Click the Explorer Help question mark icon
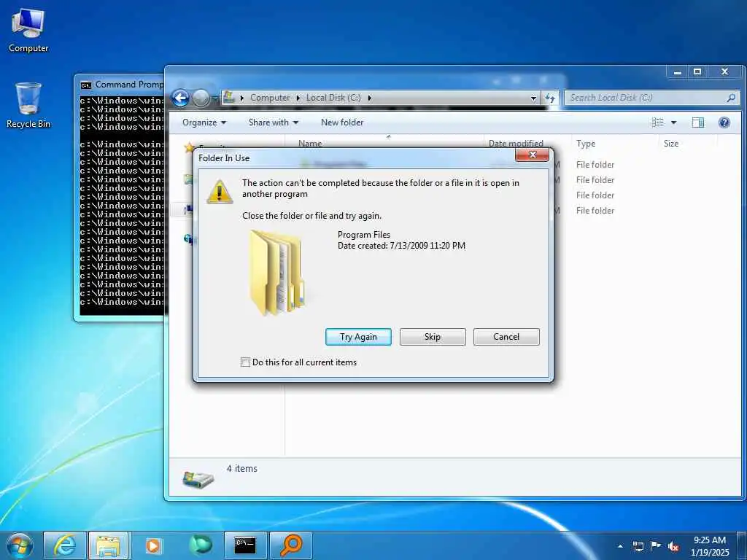 724,122
